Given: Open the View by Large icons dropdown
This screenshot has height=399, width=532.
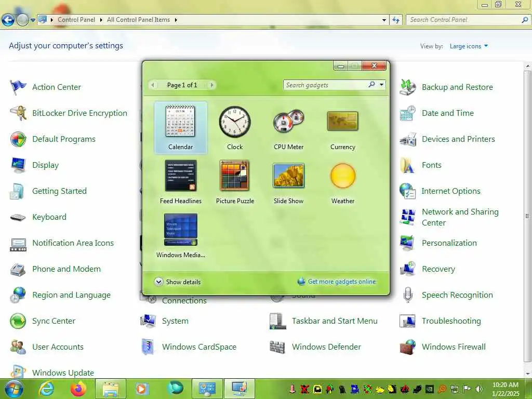Looking at the screenshot, I should (x=469, y=46).
